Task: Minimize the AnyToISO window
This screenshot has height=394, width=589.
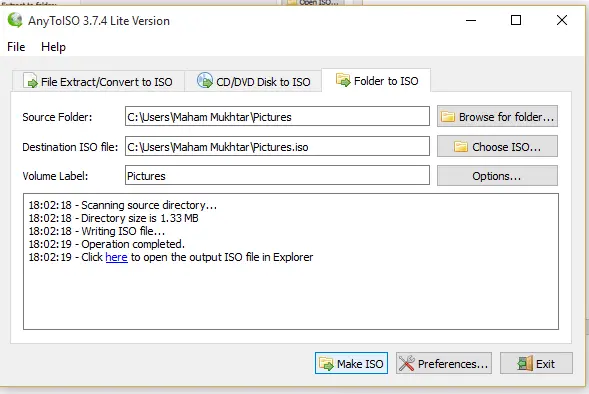Action: [x=471, y=20]
